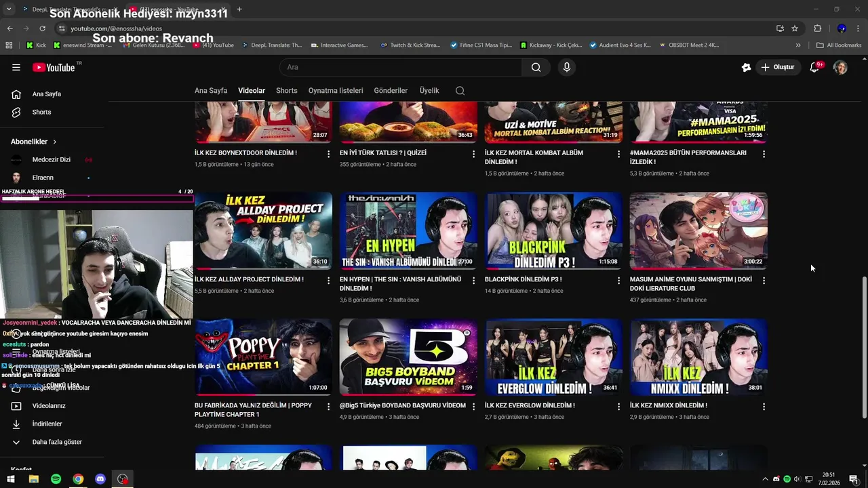Open Üyelik channel tab

429,91
